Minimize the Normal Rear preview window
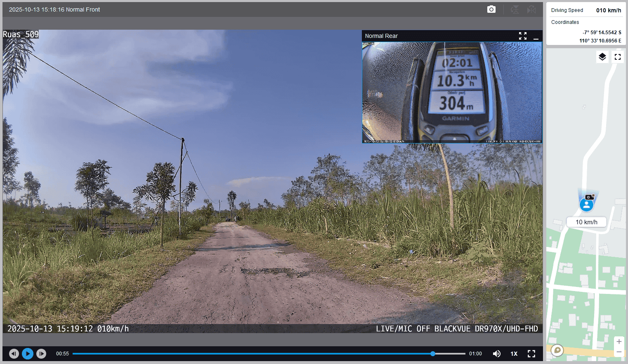The image size is (628, 364). (x=536, y=36)
